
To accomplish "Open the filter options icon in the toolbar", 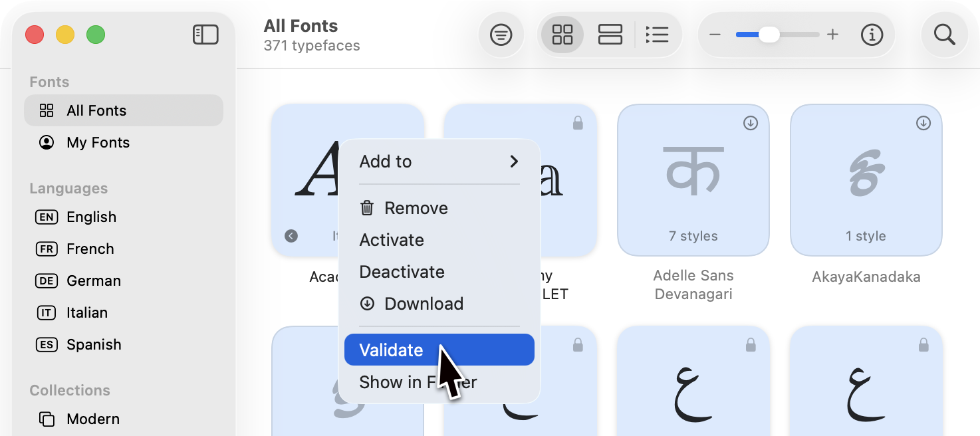I will pos(501,35).
